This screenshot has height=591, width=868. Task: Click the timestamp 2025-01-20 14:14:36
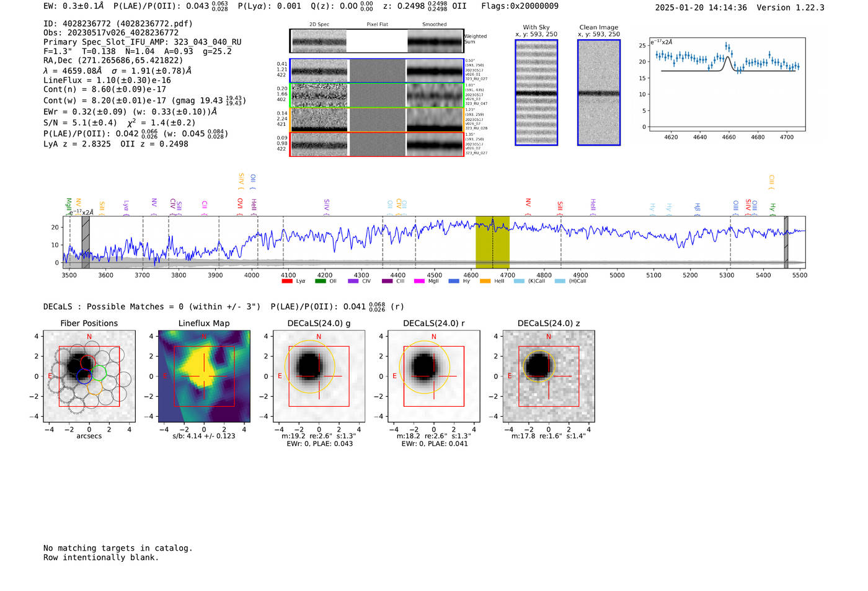[x=701, y=7]
